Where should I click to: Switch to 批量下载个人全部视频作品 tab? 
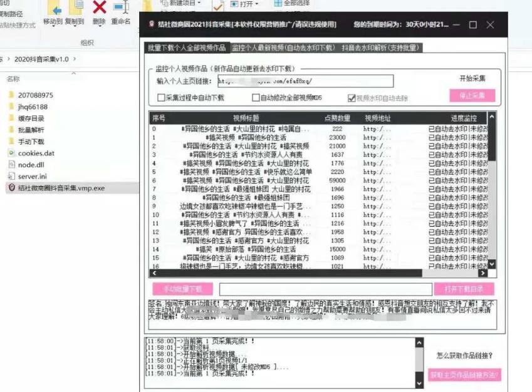pos(187,48)
